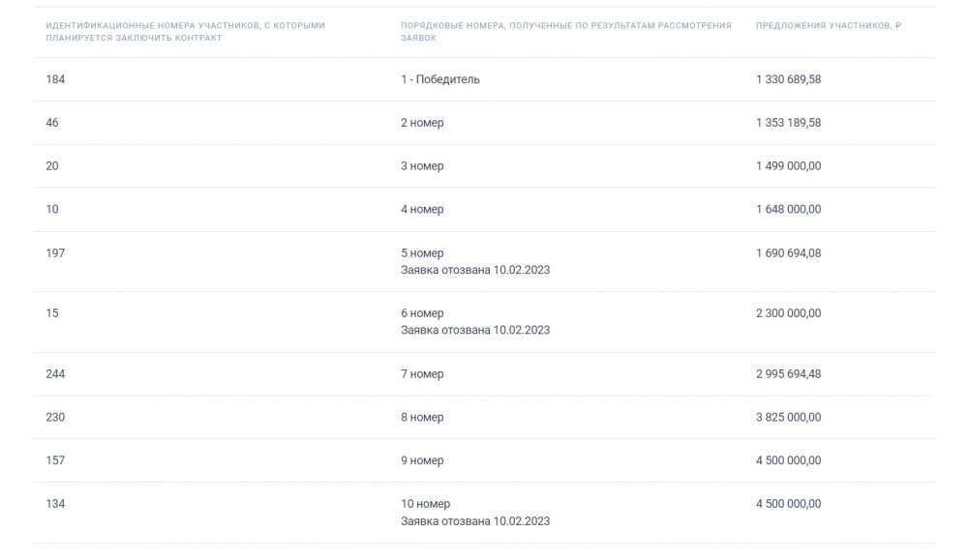Click the '1 - Победитель' rank text
Screen dimensions: 968x560
click(x=439, y=79)
